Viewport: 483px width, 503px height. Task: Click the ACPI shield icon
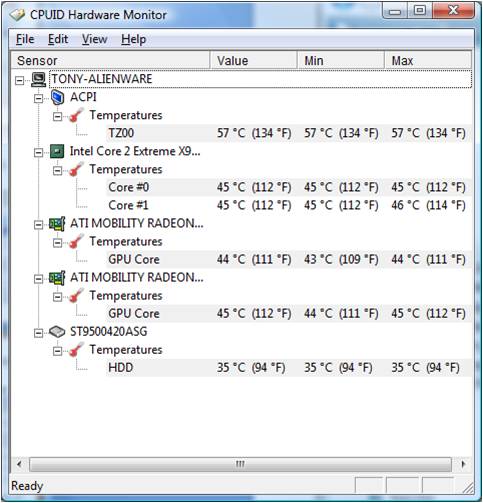57,97
